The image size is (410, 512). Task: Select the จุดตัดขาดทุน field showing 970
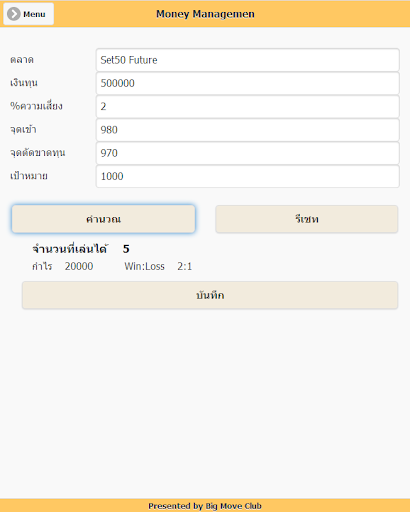(248, 153)
